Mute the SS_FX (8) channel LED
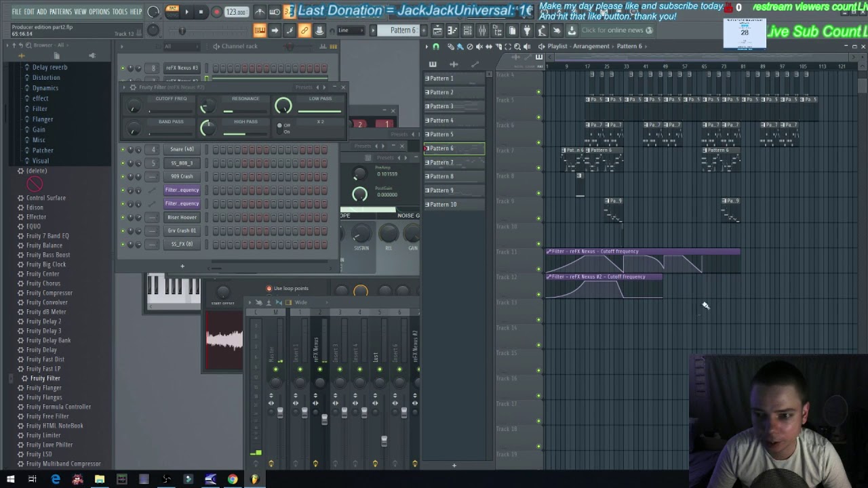 point(123,244)
